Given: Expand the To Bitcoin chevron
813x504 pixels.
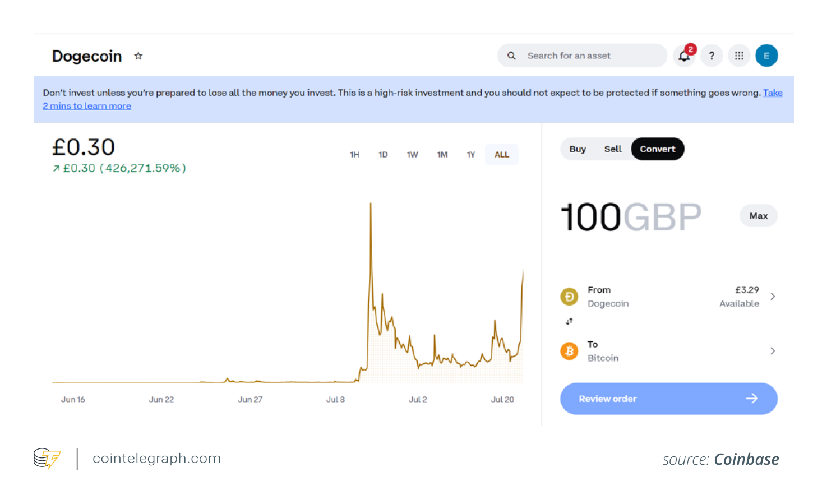Looking at the screenshot, I should point(773,351).
